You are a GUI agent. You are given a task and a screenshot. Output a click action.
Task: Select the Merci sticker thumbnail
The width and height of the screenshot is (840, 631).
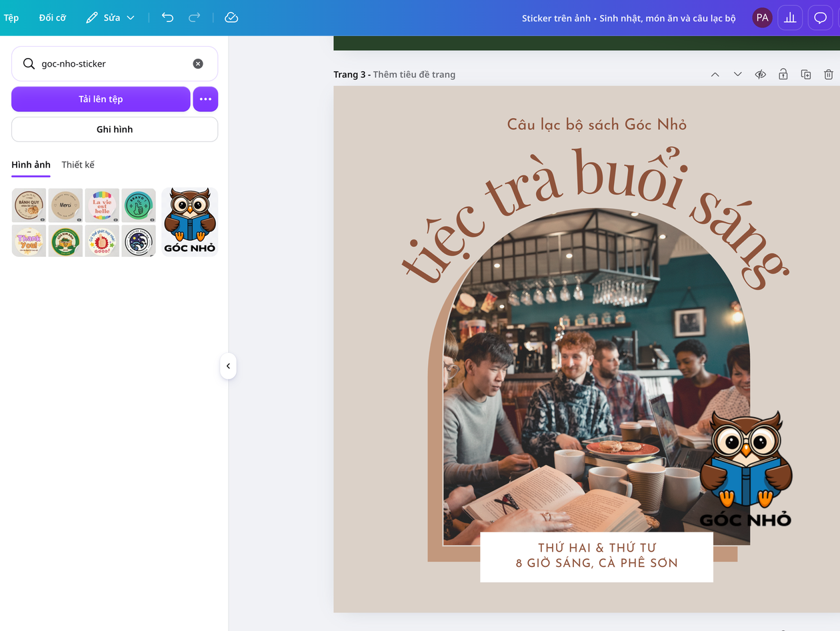(x=65, y=205)
